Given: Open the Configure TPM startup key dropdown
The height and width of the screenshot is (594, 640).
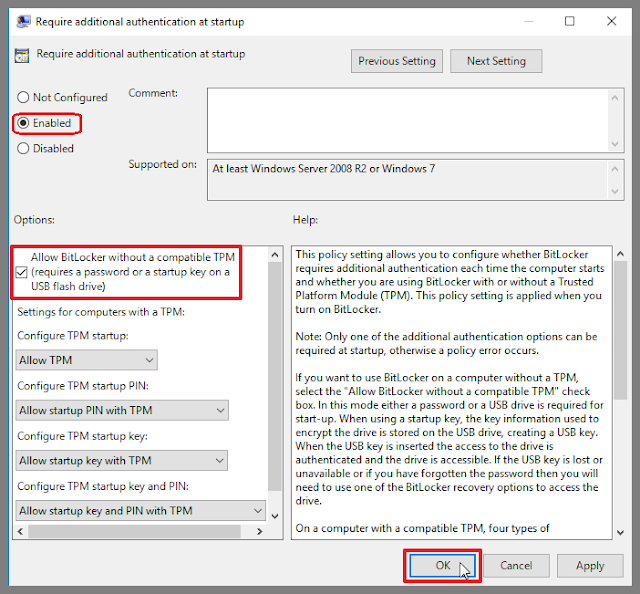Looking at the screenshot, I should click(122, 461).
